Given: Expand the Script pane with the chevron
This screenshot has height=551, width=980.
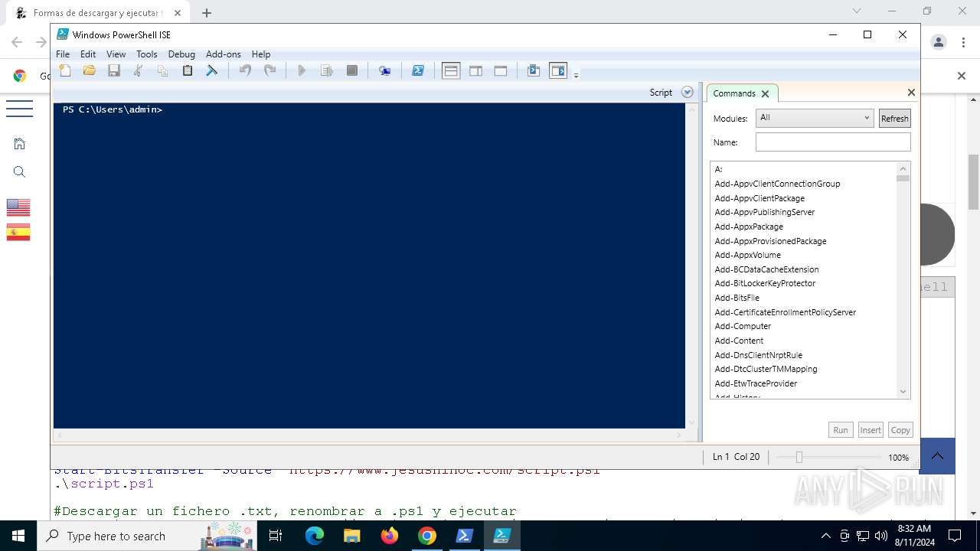Looking at the screenshot, I should [x=688, y=93].
